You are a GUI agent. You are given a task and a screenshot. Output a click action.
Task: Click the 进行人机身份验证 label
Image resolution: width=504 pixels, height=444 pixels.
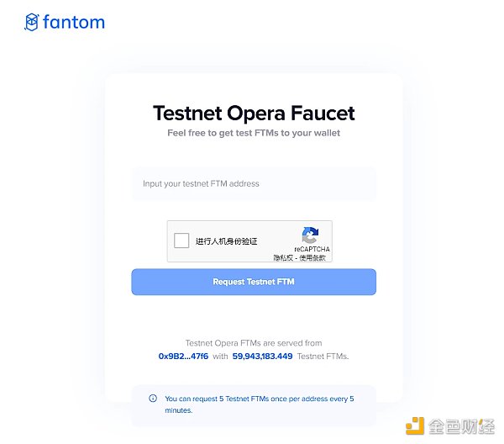(227, 241)
